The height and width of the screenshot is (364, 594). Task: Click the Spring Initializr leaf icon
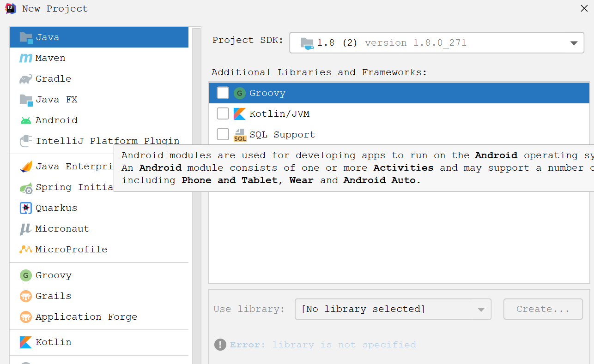click(x=26, y=187)
